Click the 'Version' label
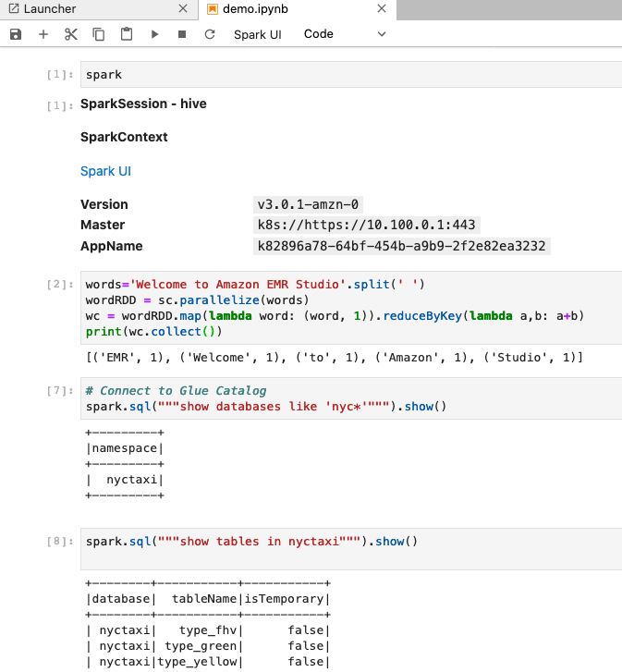The height and width of the screenshot is (672, 622). click(x=104, y=204)
